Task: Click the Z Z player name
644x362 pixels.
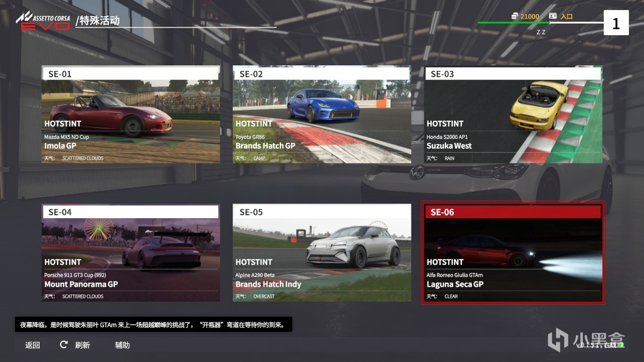Action: [541, 32]
